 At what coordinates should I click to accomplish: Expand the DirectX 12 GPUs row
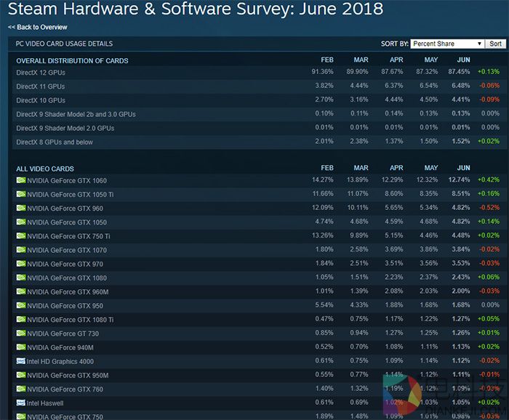coord(41,73)
